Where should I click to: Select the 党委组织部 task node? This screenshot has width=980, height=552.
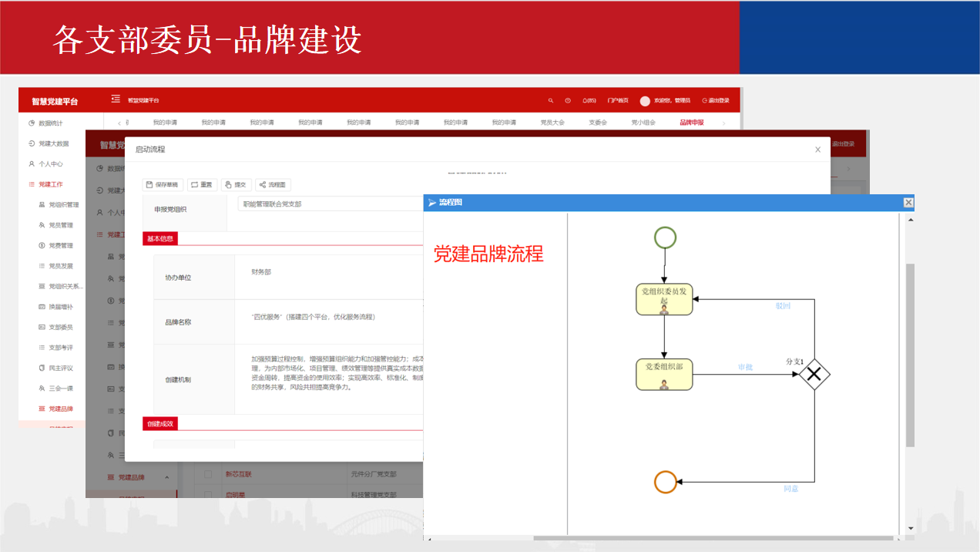[x=664, y=374]
